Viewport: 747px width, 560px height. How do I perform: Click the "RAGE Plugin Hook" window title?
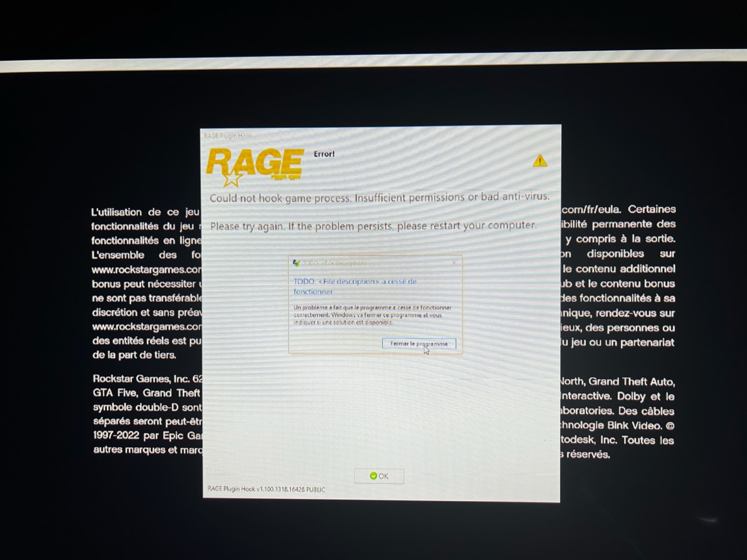click(228, 136)
